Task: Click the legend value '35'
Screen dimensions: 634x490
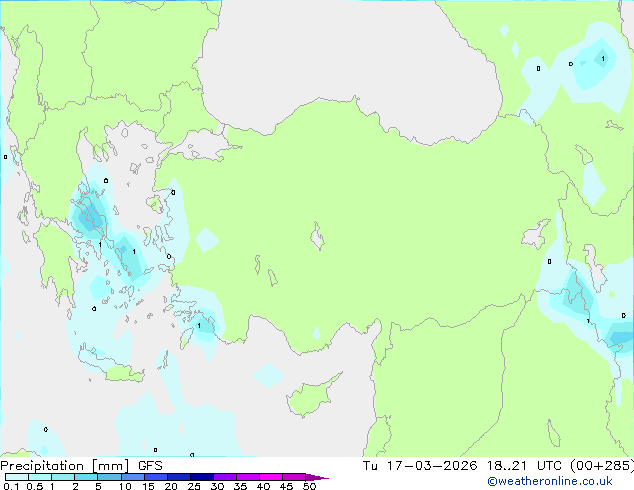Action: [x=240, y=486]
